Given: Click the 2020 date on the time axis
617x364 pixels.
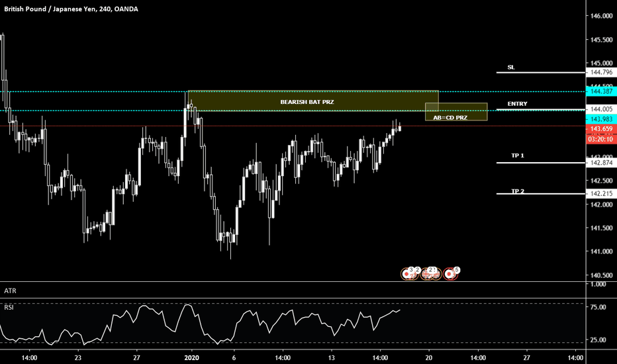Looking at the screenshot, I should tap(191, 357).
